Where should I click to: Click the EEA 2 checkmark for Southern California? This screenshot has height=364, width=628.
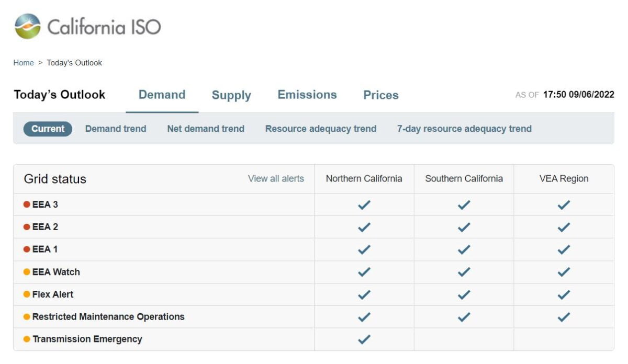point(464,227)
